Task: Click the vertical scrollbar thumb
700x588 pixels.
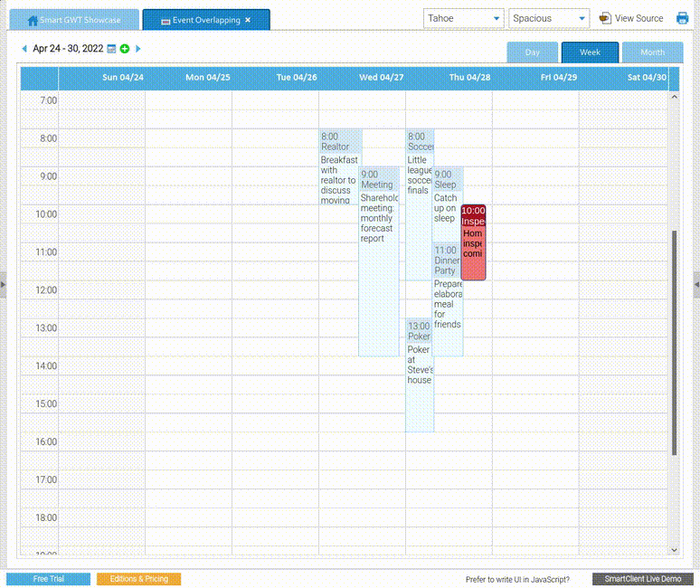Action: click(x=675, y=343)
